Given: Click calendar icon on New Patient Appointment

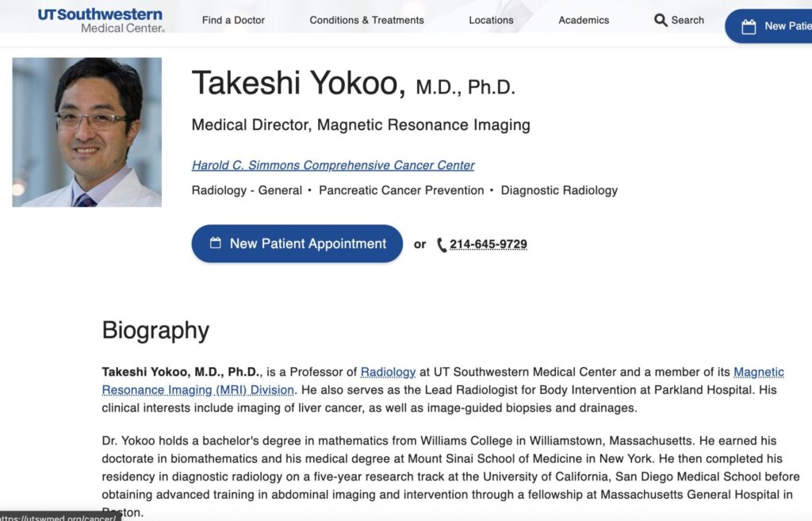Looking at the screenshot, I should click(x=216, y=243).
